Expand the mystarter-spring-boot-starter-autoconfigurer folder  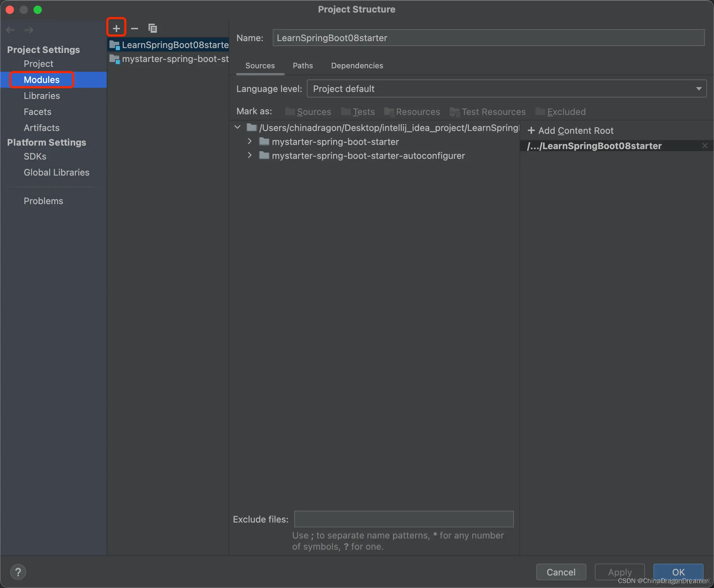click(250, 155)
